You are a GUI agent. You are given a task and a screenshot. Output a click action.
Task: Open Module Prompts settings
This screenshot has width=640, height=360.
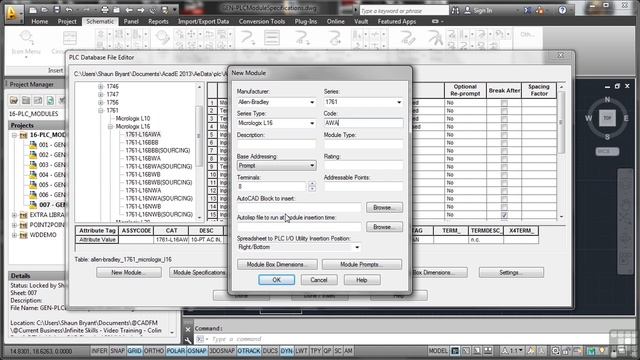[x=362, y=264]
